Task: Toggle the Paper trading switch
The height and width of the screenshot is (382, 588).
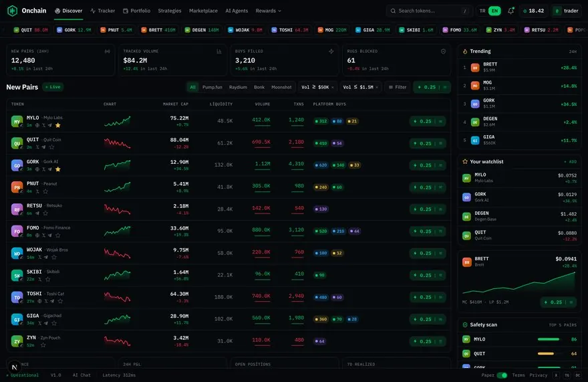Action: [x=502, y=375]
